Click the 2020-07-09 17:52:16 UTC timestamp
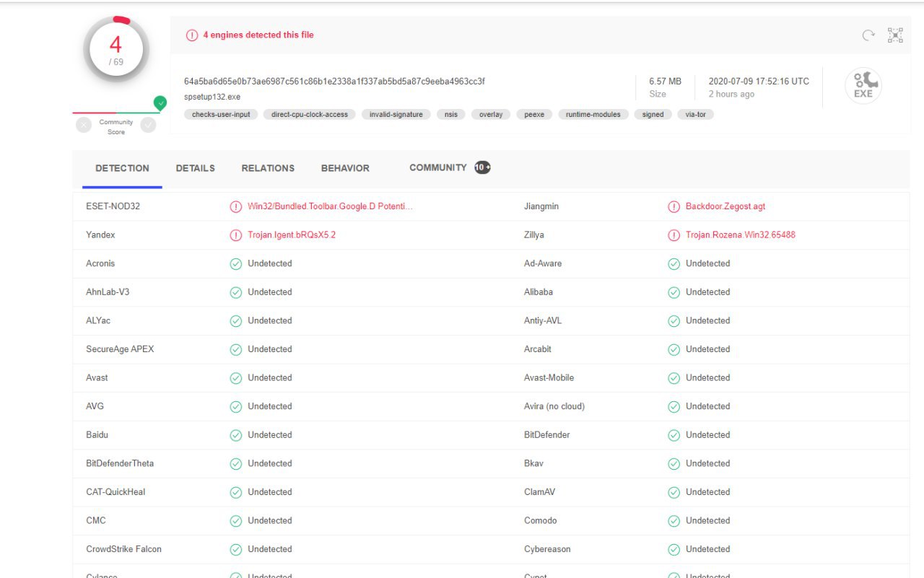Screen dimensions: 924x578 (x=759, y=82)
